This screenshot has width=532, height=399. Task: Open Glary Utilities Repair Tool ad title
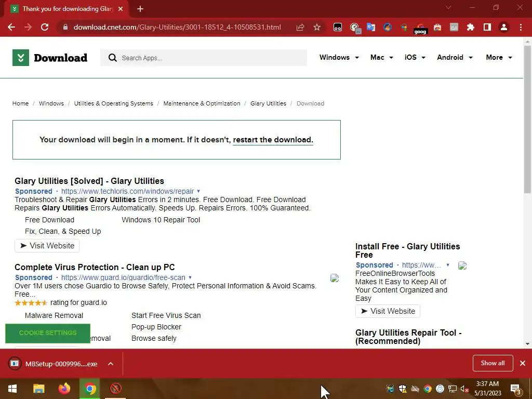click(x=408, y=337)
